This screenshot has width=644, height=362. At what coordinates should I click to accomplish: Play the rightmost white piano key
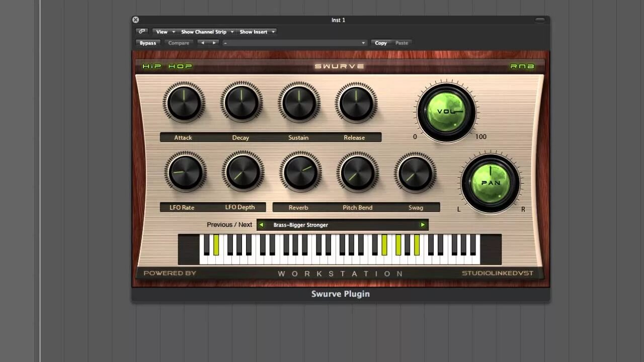point(475,259)
